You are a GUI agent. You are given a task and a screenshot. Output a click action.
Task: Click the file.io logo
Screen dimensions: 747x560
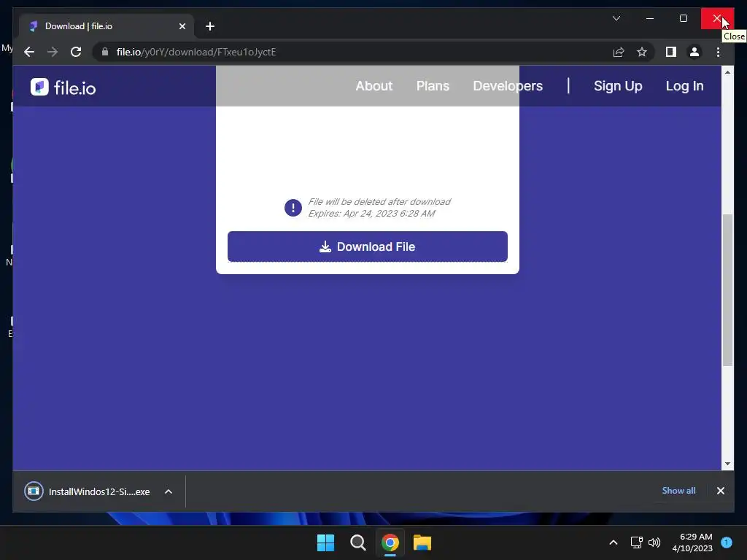[x=63, y=87]
